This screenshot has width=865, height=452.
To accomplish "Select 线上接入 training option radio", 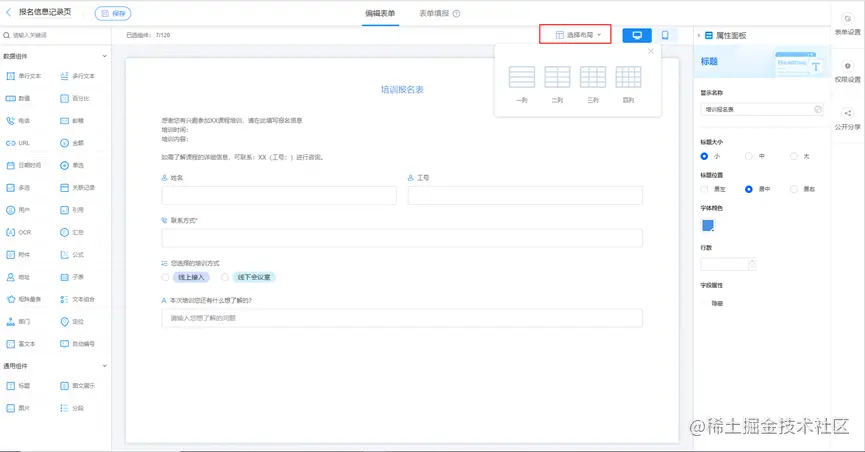I will tap(165, 278).
